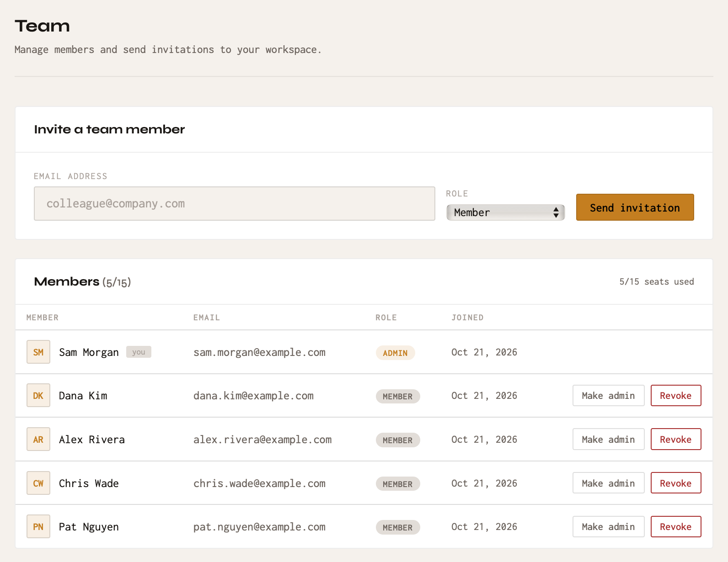The height and width of the screenshot is (562, 728).
Task: Click the 'Invite a team member' heading
Action: click(109, 129)
